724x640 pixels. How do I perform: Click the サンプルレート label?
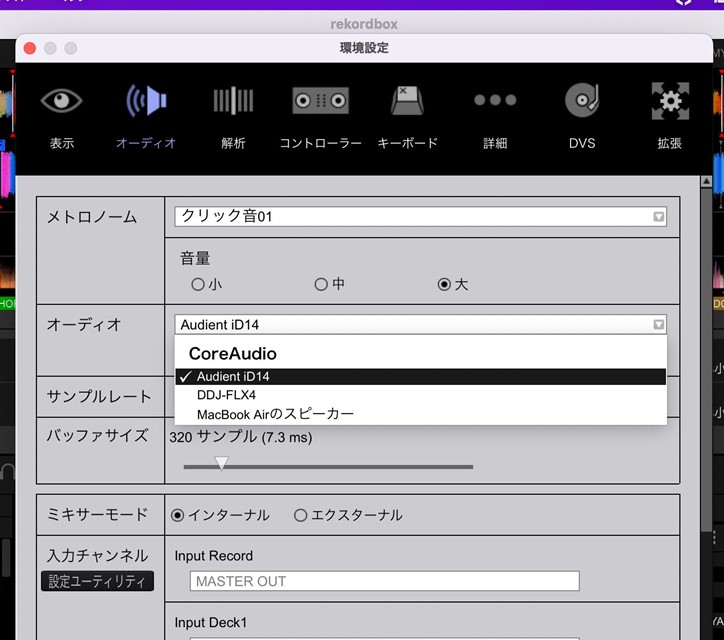click(x=99, y=396)
